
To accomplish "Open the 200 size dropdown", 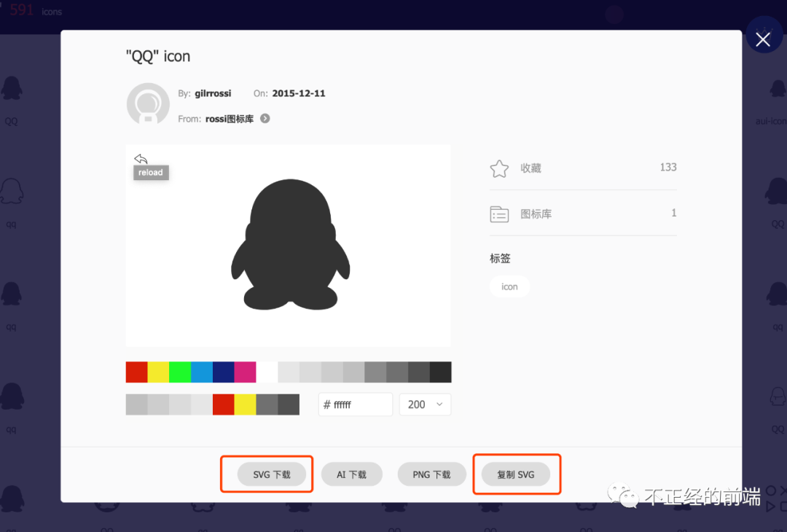I will click(x=425, y=404).
